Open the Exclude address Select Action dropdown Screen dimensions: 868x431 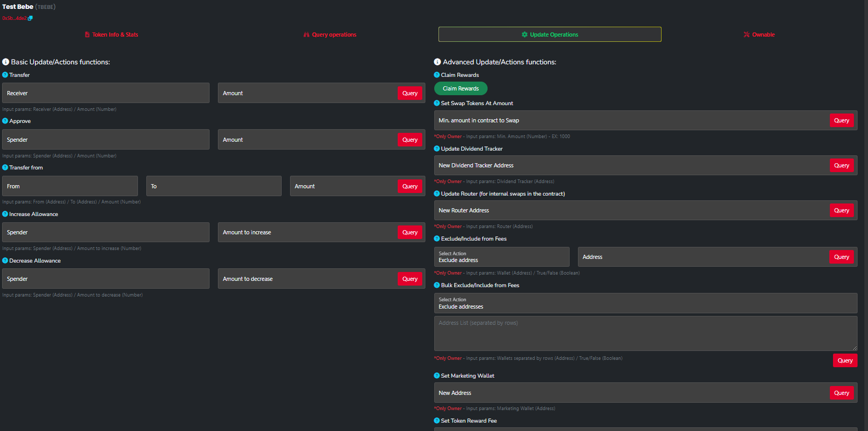point(501,257)
